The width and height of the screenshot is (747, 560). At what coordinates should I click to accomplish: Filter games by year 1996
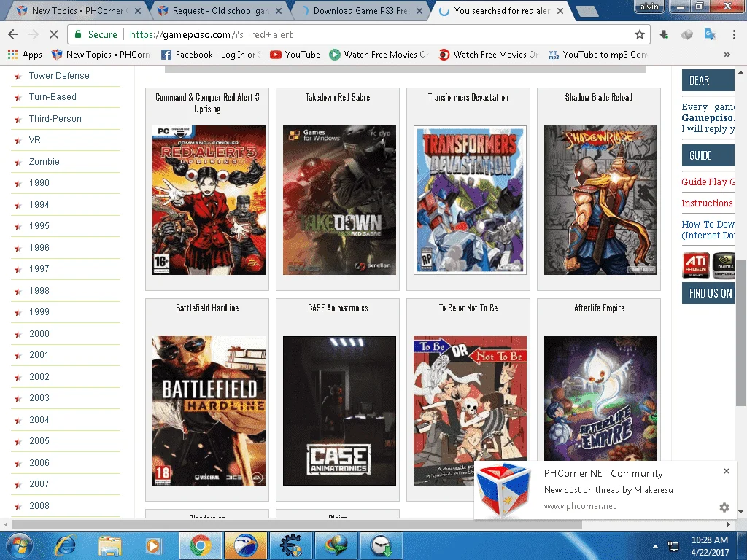pyautogui.click(x=39, y=248)
